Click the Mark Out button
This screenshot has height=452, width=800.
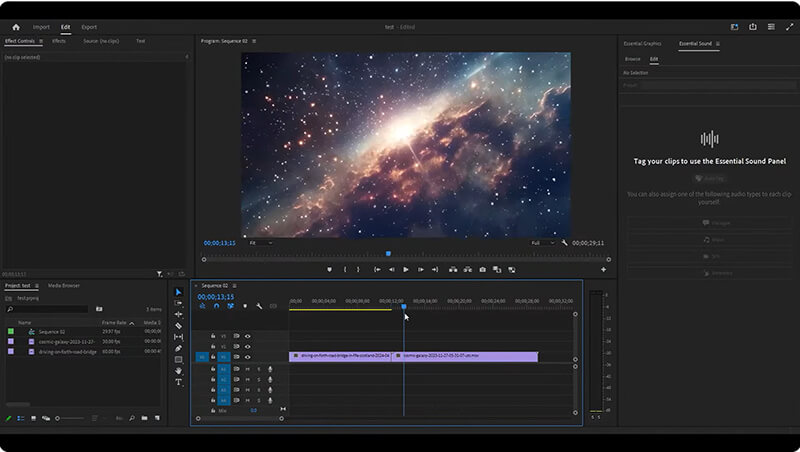click(358, 269)
